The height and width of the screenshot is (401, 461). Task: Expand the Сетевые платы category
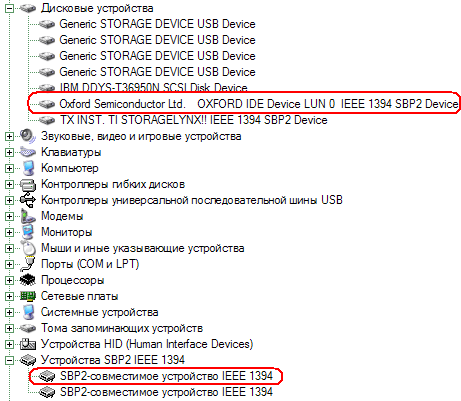pyautogui.click(x=9, y=296)
